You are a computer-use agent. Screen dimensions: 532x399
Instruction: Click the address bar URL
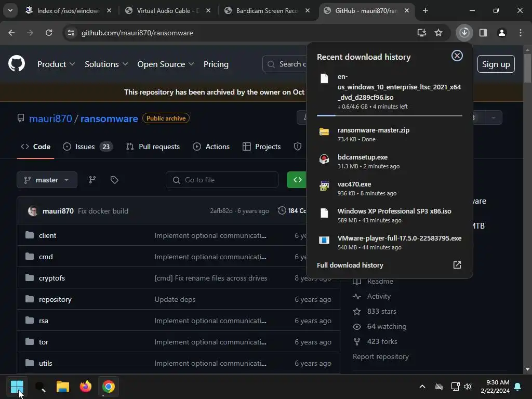[x=137, y=33]
